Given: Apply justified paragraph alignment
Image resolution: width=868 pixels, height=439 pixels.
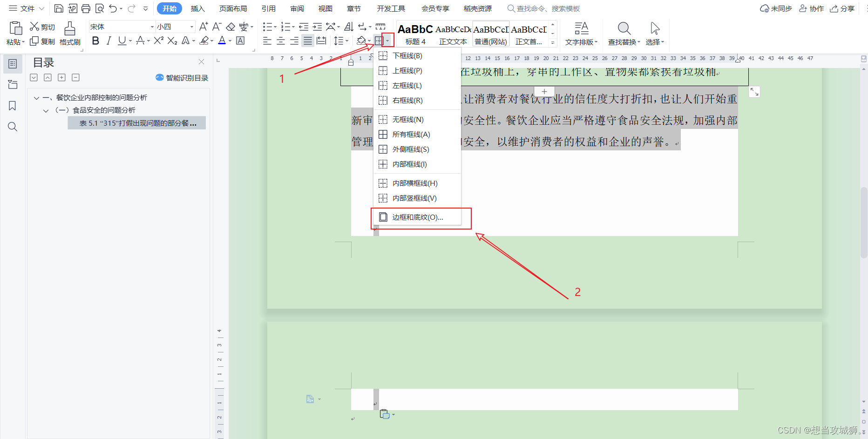Looking at the screenshot, I should coord(308,41).
